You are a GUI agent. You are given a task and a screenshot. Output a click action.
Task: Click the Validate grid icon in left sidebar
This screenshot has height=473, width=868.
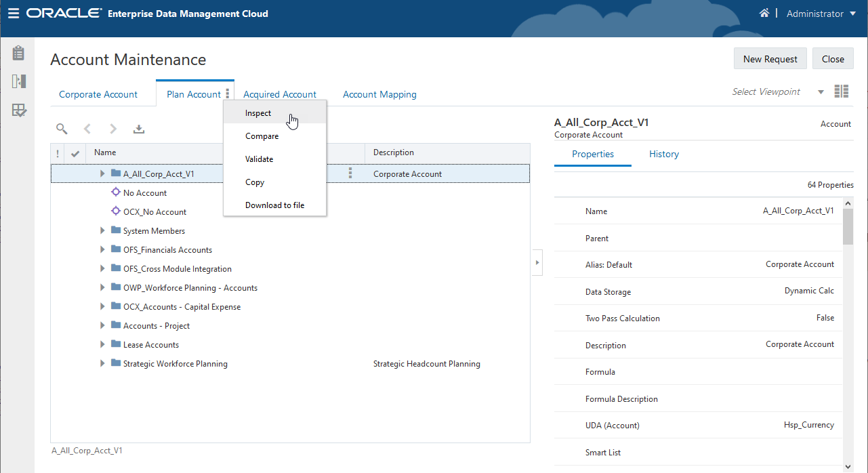point(18,109)
